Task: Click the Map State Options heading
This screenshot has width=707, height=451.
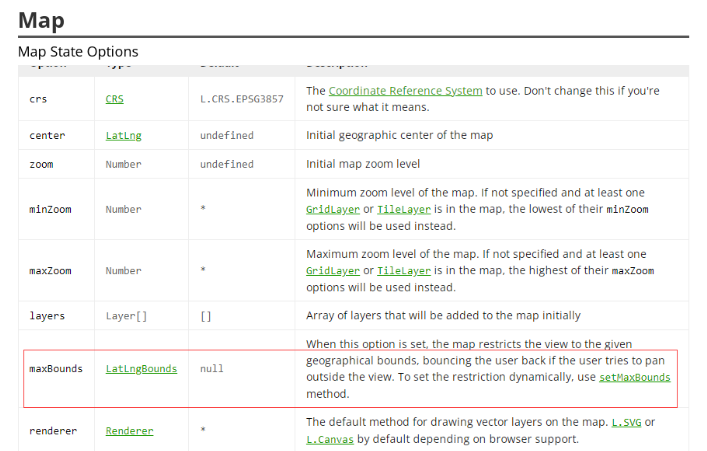Action: [x=78, y=51]
